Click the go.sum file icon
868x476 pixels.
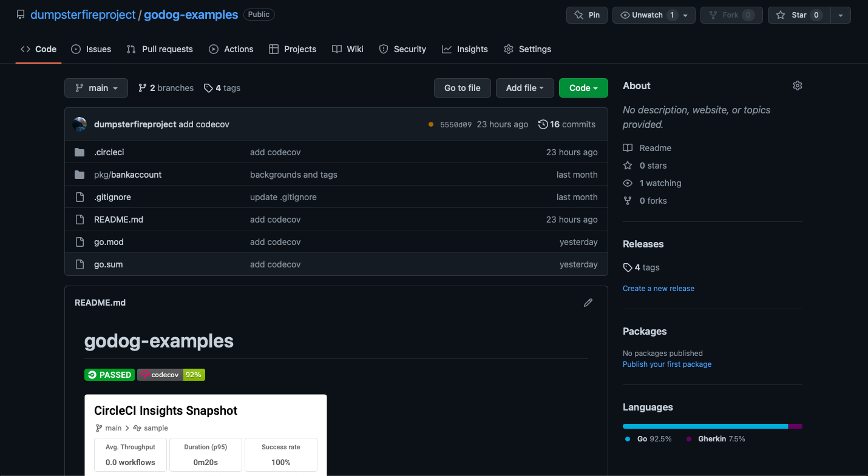pos(80,264)
